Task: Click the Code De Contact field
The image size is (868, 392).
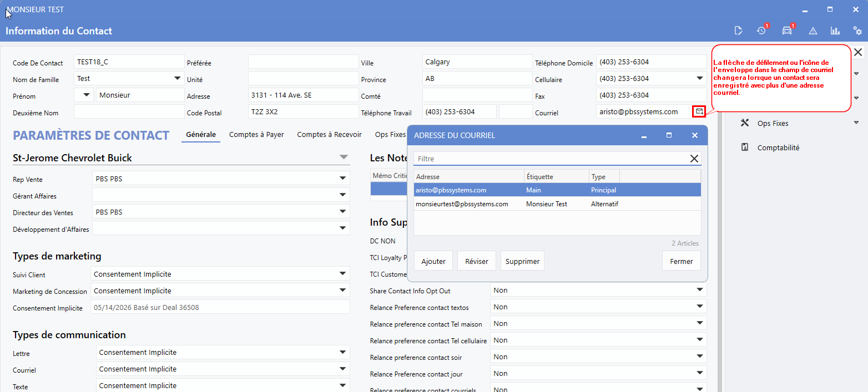Action: pyautogui.click(x=129, y=62)
